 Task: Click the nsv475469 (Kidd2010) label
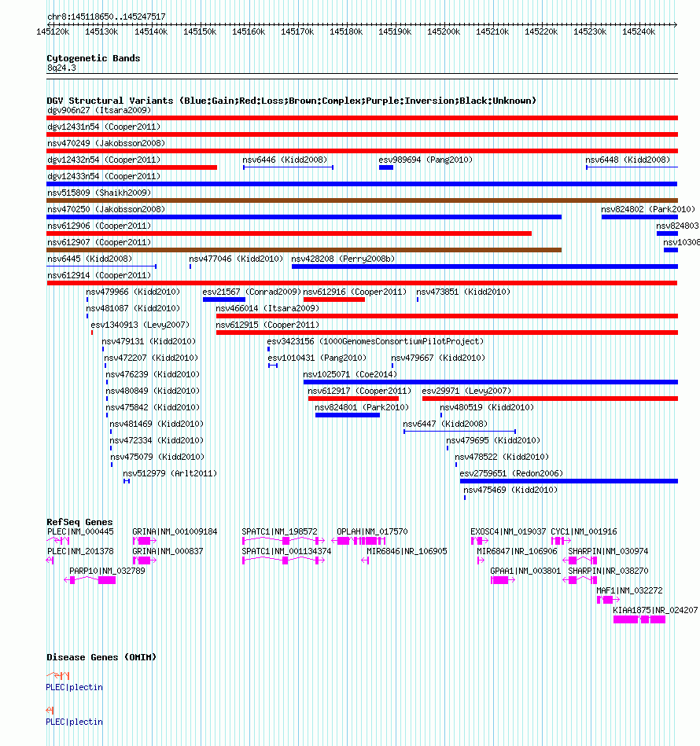point(510,490)
